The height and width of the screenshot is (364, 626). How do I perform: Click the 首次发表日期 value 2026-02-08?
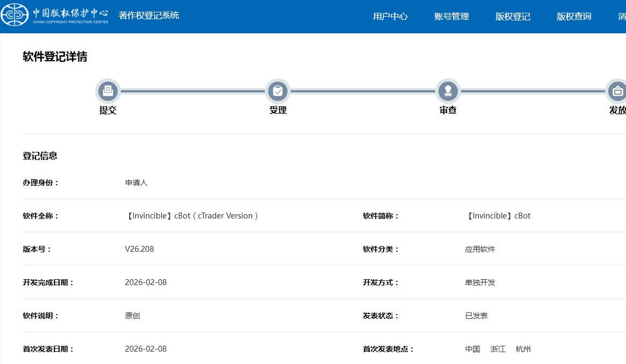pos(146,349)
